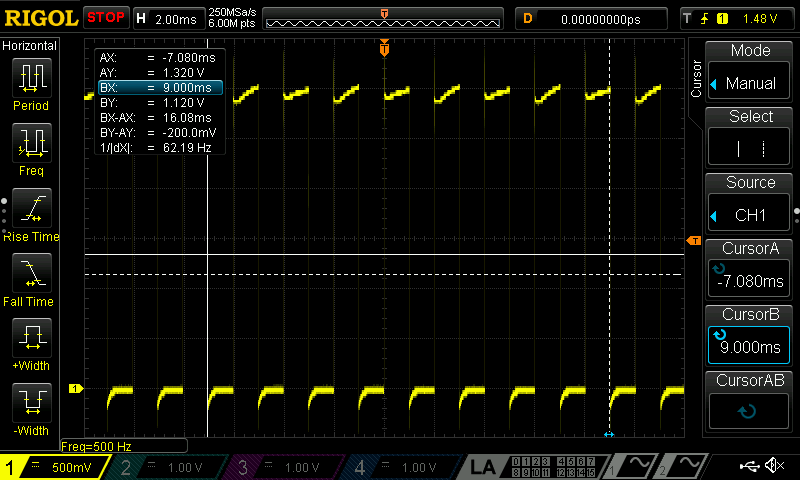Screen dimensions: 800x480
Task: Select the Rise Time measurement icon
Action: [31, 208]
